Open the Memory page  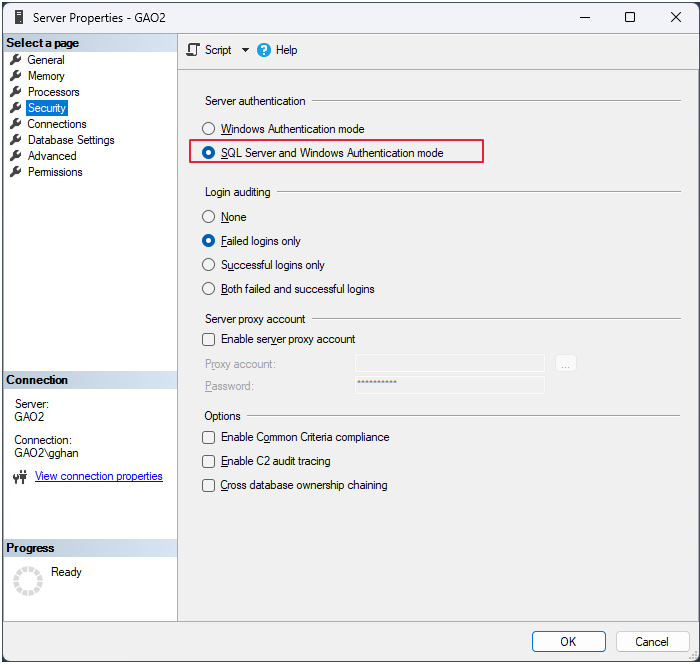(x=46, y=76)
